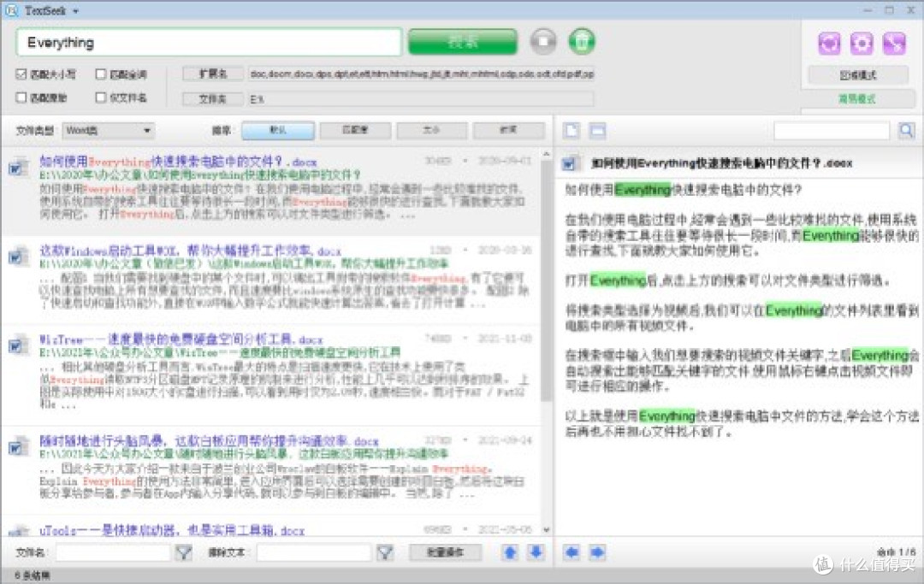Screen dimensions: 924x584
Task: Select the 默认 sort option
Action: tap(277, 131)
